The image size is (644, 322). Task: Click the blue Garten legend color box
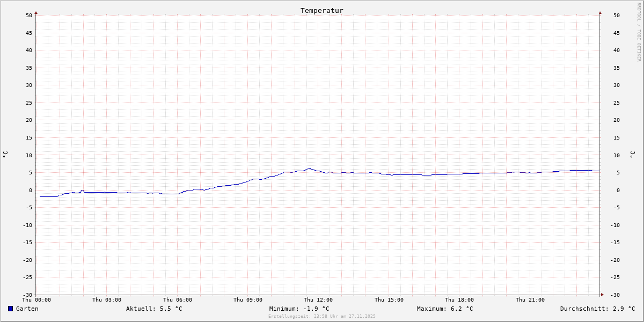[10, 309]
